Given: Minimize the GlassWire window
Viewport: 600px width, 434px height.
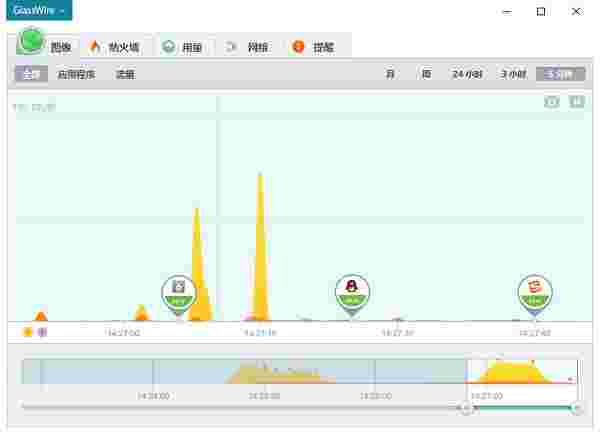Looking at the screenshot, I should [507, 12].
